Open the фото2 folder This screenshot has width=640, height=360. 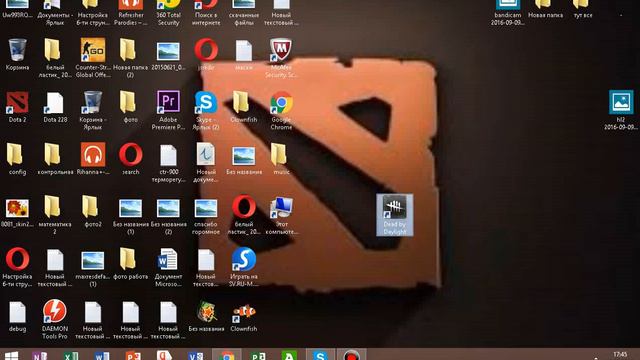click(x=93, y=211)
